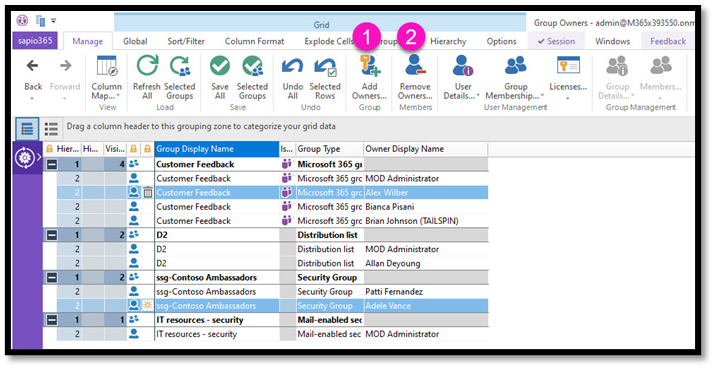Collapse the Customer Feedback group row

[52, 164]
